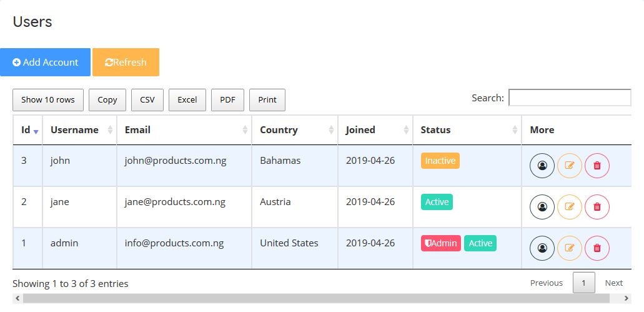Viewport: 644px width, 312px height.
Task: Edit jane's account via pencil icon
Action: point(570,206)
